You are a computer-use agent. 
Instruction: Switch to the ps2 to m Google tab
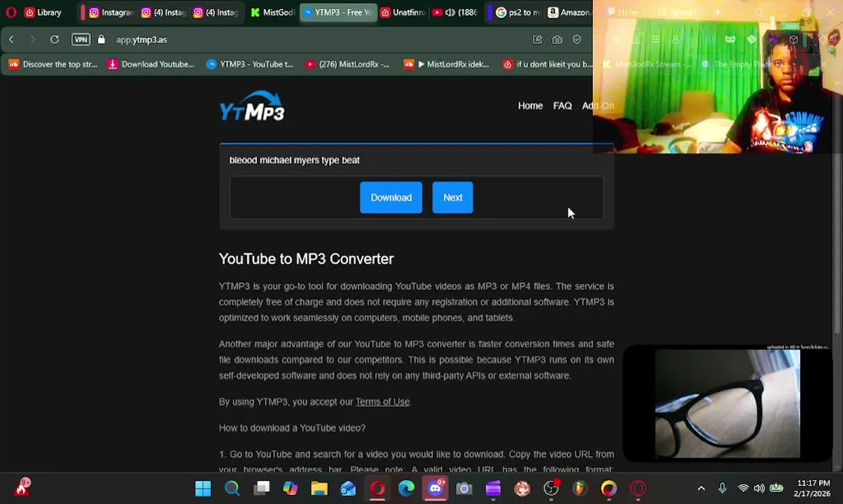click(x=518, y=13)
